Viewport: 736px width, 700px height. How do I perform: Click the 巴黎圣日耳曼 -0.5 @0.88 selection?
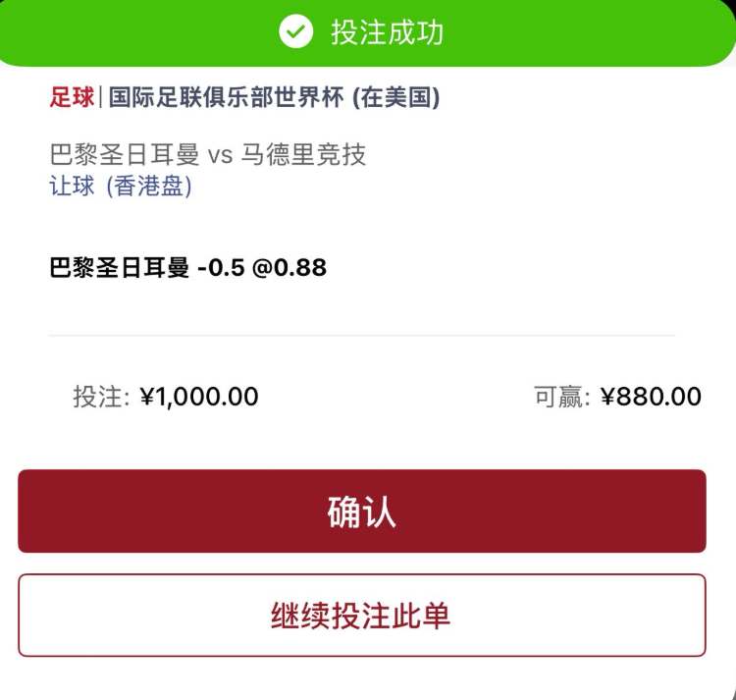point(187,268)
